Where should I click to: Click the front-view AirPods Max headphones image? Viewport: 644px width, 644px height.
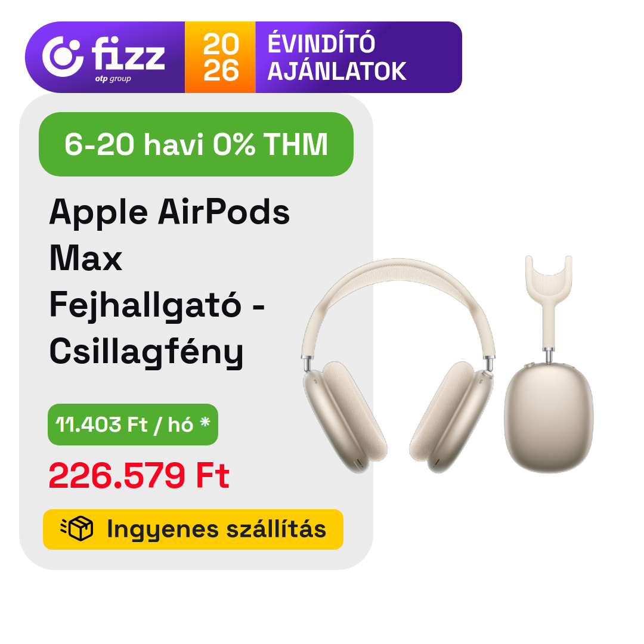[x=398, y=366]
